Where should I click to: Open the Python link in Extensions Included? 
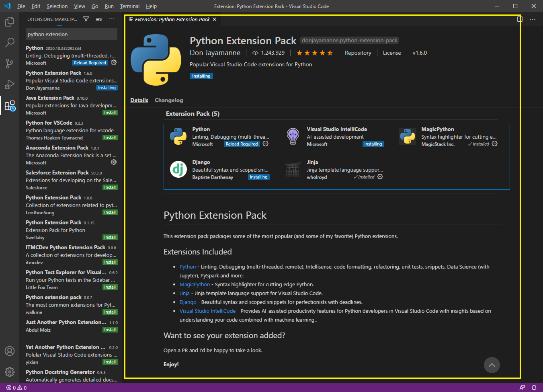[188, 267]
